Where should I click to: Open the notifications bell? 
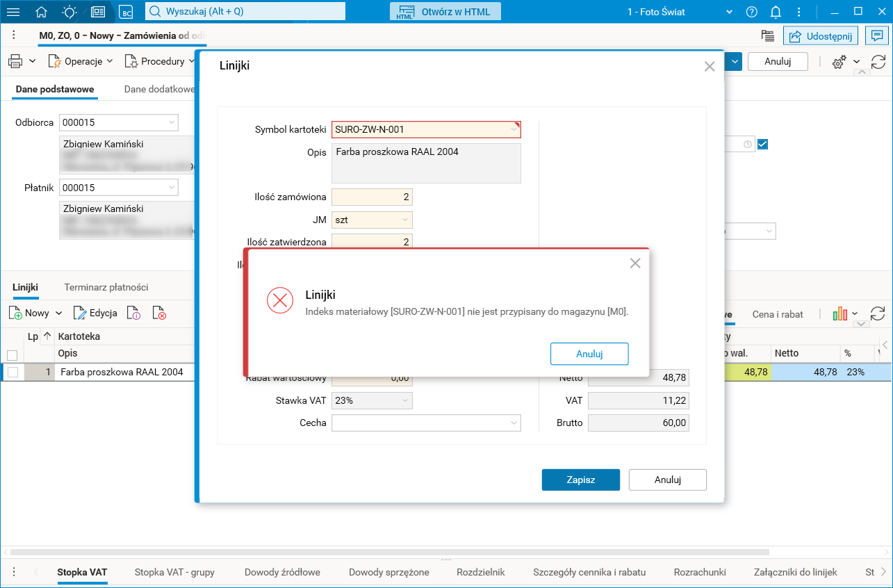776,12
